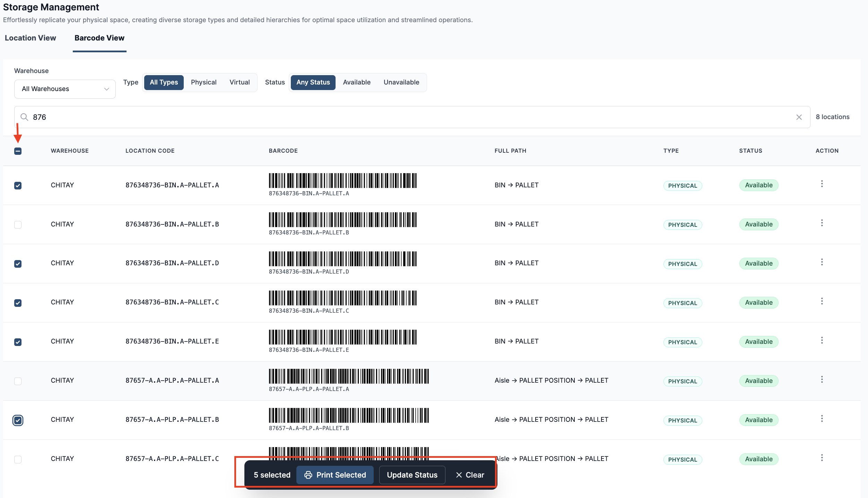Open actions menu for BIN.A-PALLET.A row
This screenshot has height=498, width=868.
click(822, 184)
